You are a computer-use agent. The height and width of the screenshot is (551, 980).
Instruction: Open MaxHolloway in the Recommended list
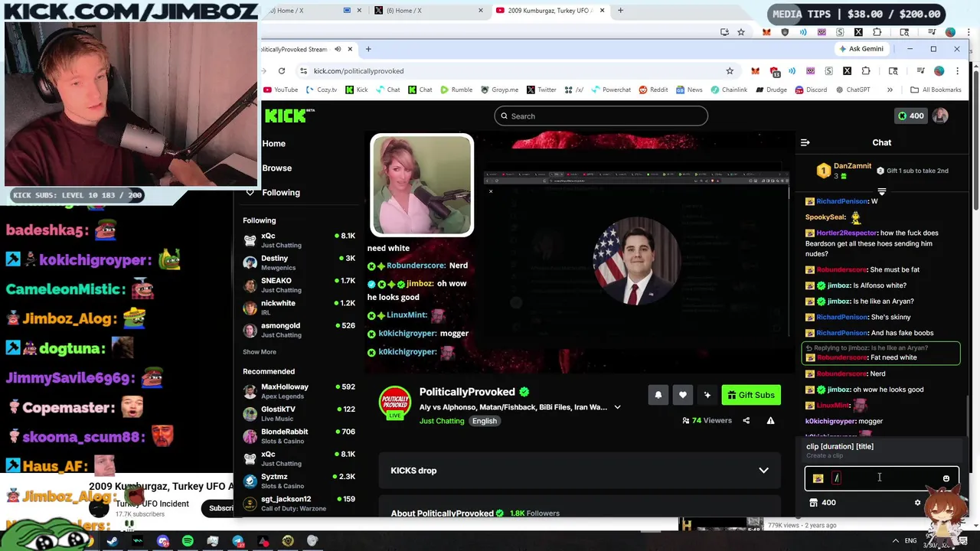[299, 391]
